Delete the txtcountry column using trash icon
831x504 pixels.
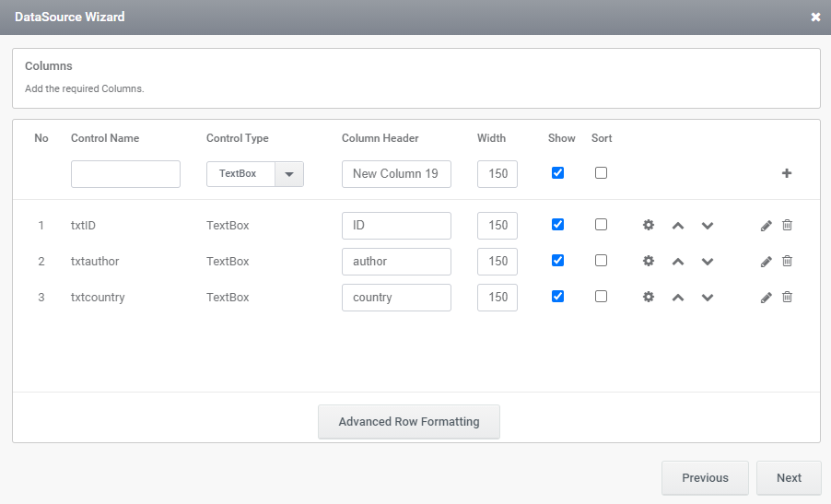pos(787,297)
